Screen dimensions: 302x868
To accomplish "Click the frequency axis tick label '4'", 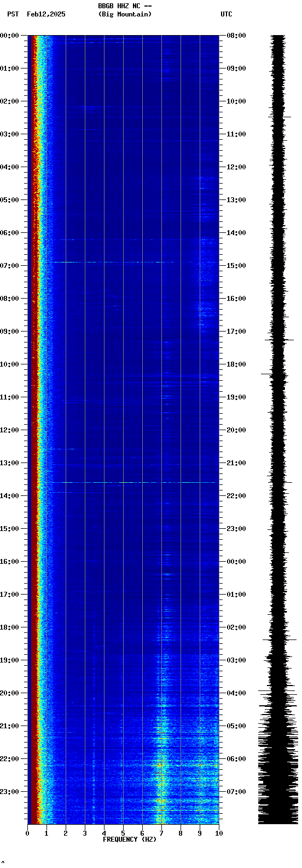I will [104, 833].
